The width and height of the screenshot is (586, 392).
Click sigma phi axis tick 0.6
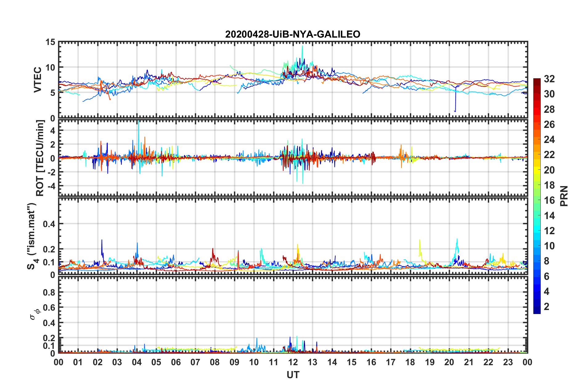click(x=49, y=308)
